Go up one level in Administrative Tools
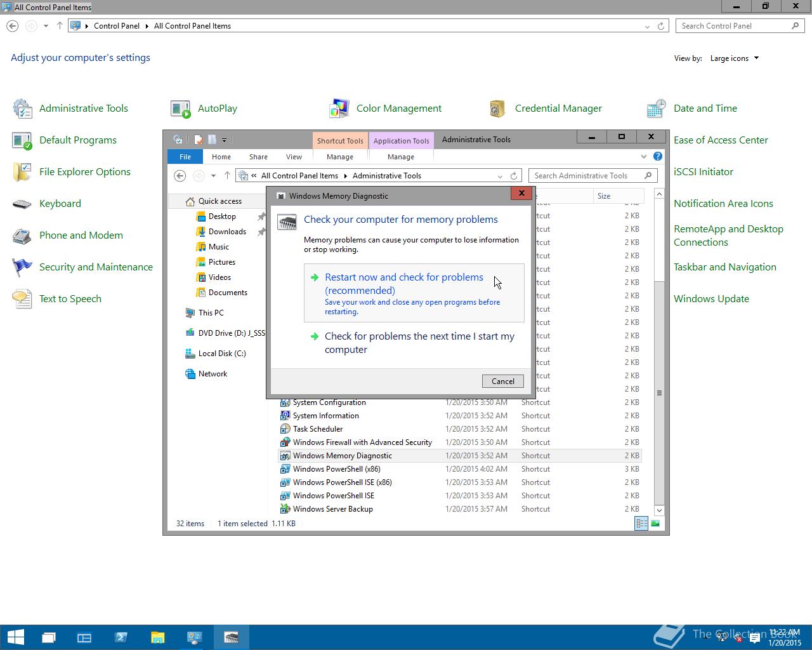The width and height of the screenshot is (812, 650). click(227, 176)
